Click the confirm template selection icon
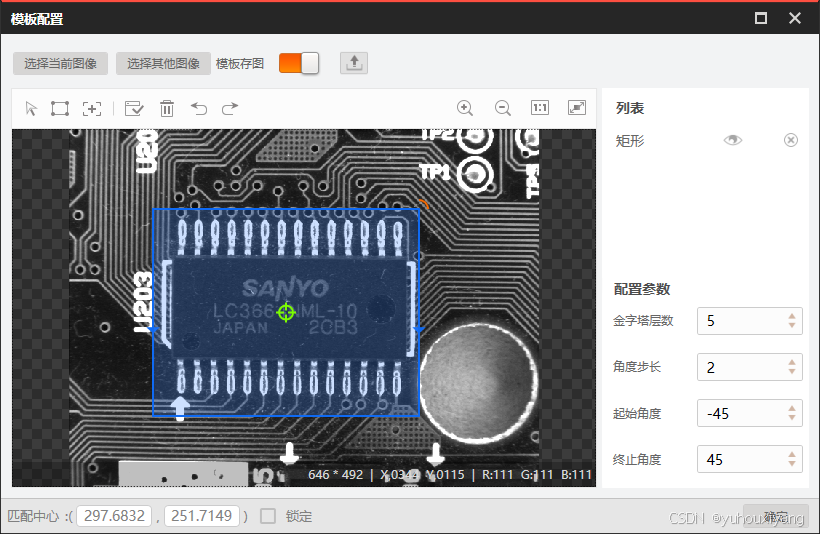This screenshot has width=820, height=534. tap(134, 108)
